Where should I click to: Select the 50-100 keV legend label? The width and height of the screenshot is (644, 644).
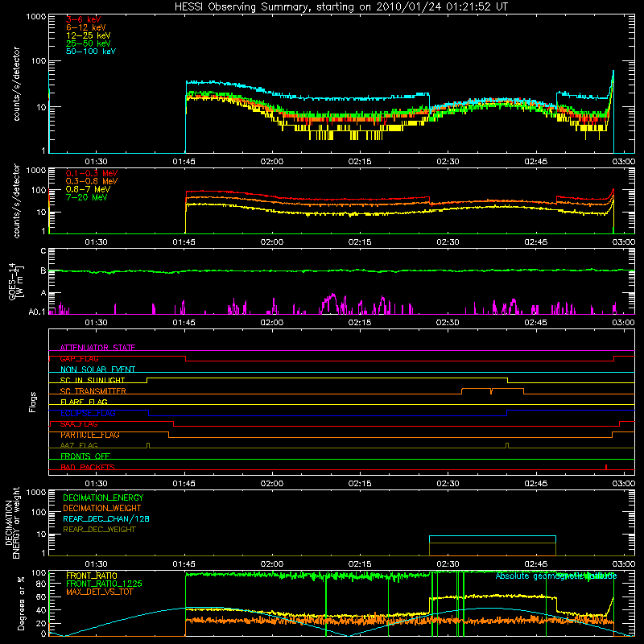coord(91,51)
